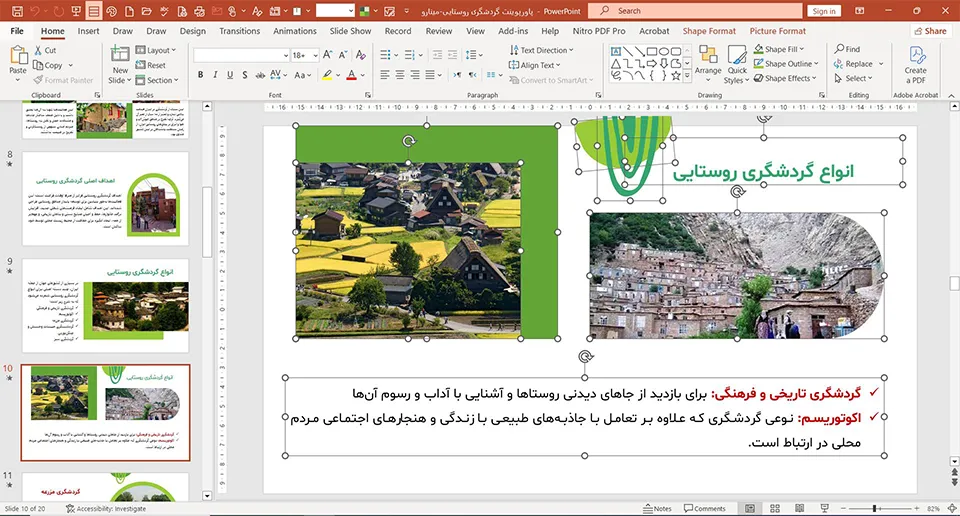This screenshot has height=516, width=960.
Task: Open Comments pane from status bar
Action: (705, 509)
